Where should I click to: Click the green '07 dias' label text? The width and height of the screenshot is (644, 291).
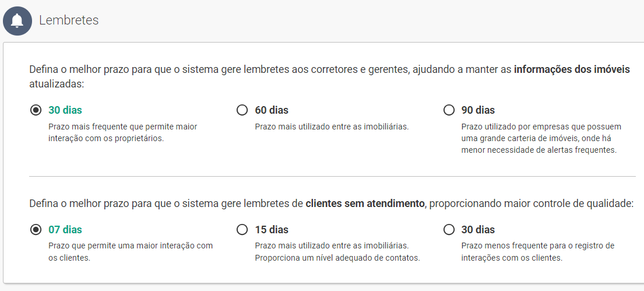tap(65, 230)
